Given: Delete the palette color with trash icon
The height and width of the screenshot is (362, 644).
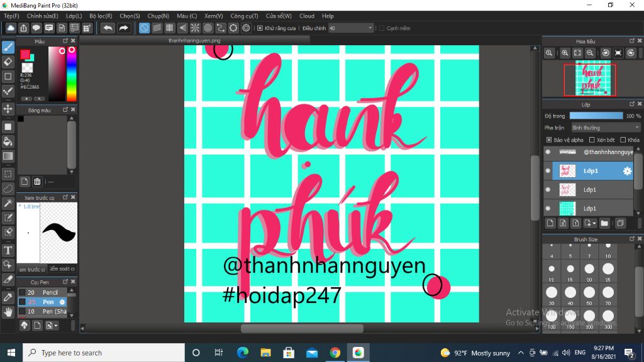Looking at the screenshot, I should [37, 182].
